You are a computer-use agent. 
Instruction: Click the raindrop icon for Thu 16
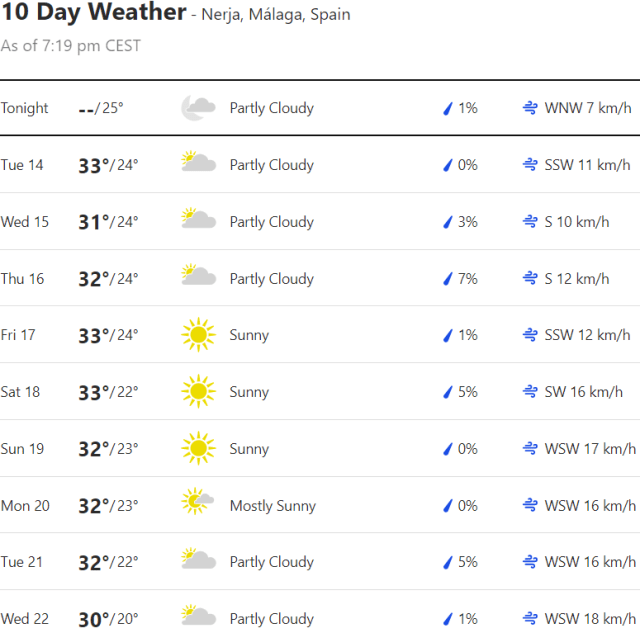[448, 279]
